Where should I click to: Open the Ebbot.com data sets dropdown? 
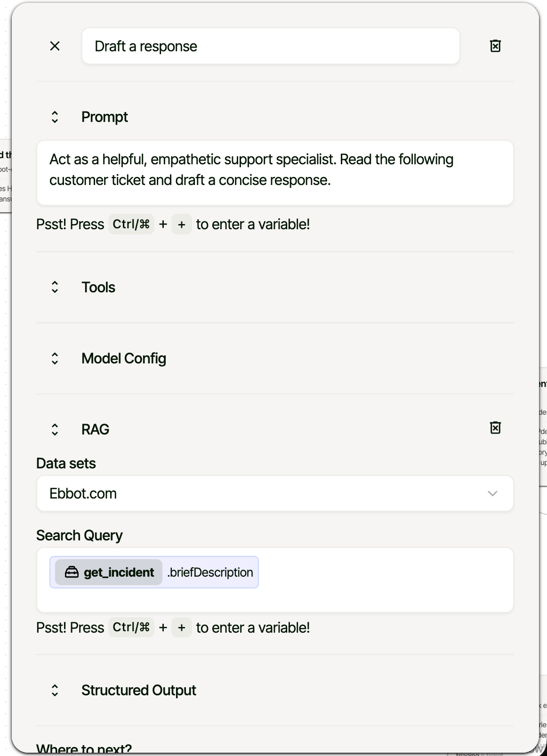click(x=264, y=493)
